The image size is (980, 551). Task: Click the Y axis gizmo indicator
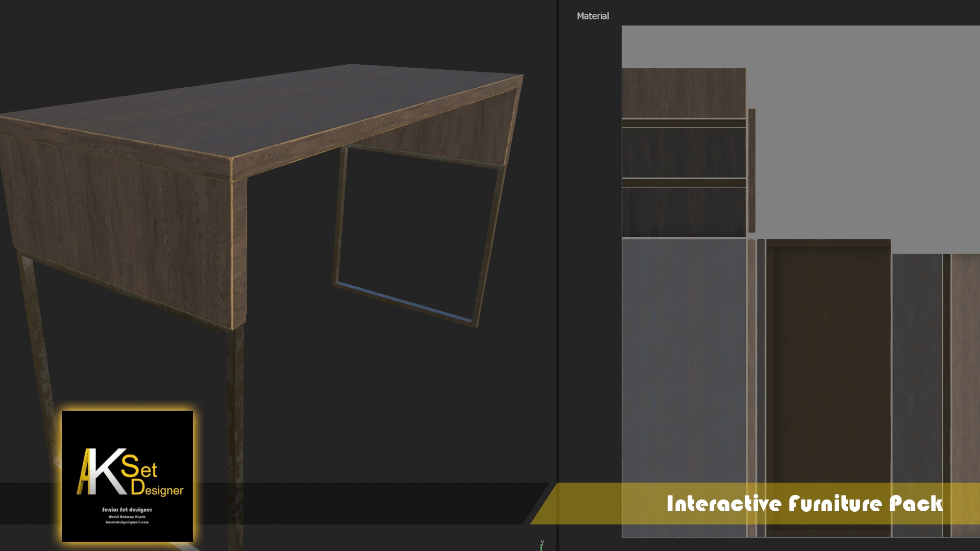tap(542, 544)
